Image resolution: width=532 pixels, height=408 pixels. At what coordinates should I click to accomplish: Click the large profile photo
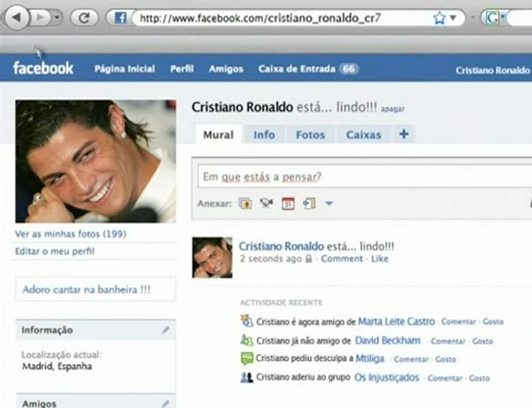pos(96,161)
